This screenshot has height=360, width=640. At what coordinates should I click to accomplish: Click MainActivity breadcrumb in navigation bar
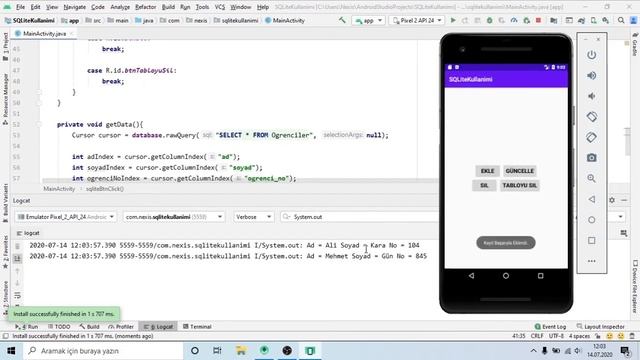(x=285, y=20)
